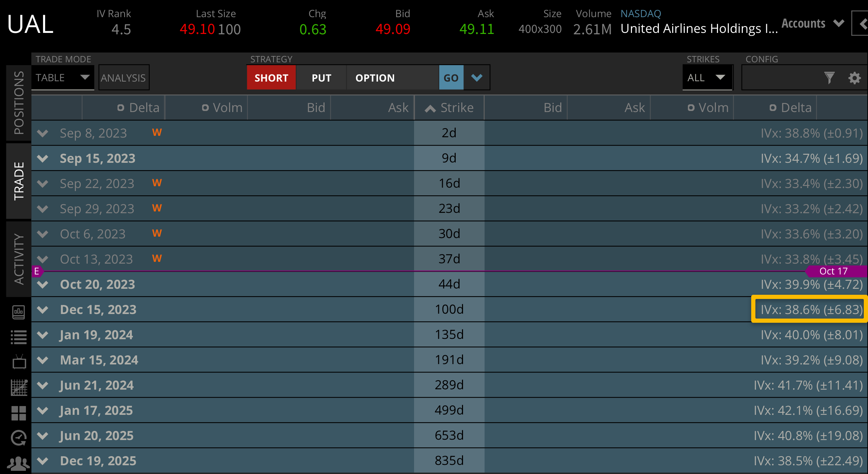
Task: Open the research book icon in sidebar
Action: [x=19, y=312]
